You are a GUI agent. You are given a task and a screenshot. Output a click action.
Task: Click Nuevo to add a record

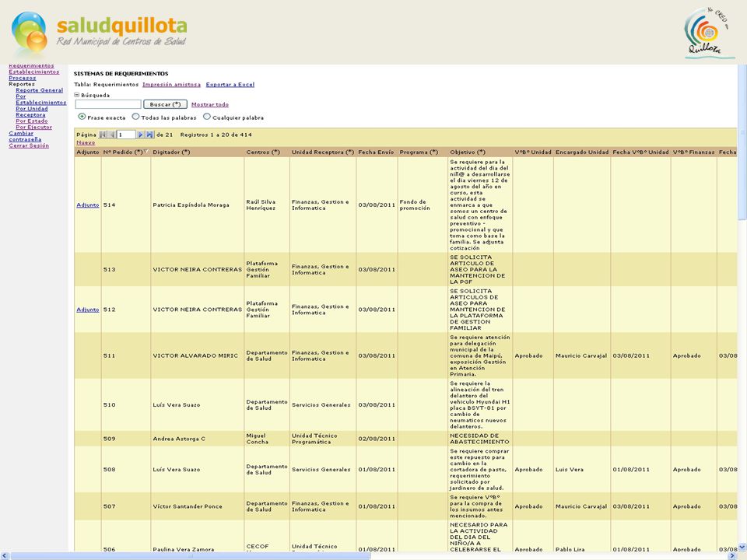point(86,143)
